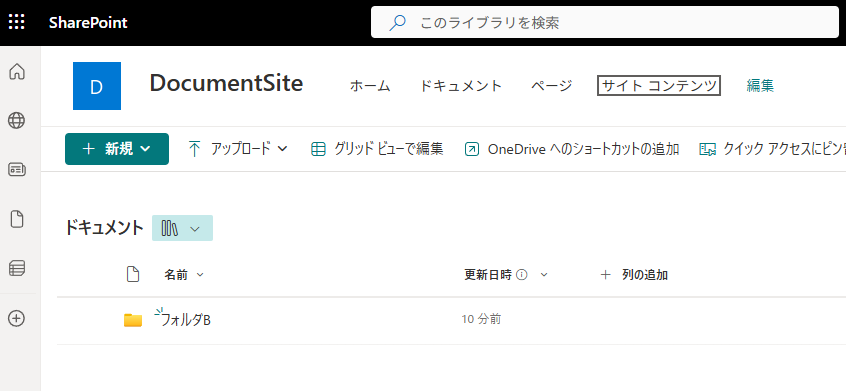Click the file type column header icon
Viewport: 846px width, 391px height.
pyautogui.click(x=133, y=275)
